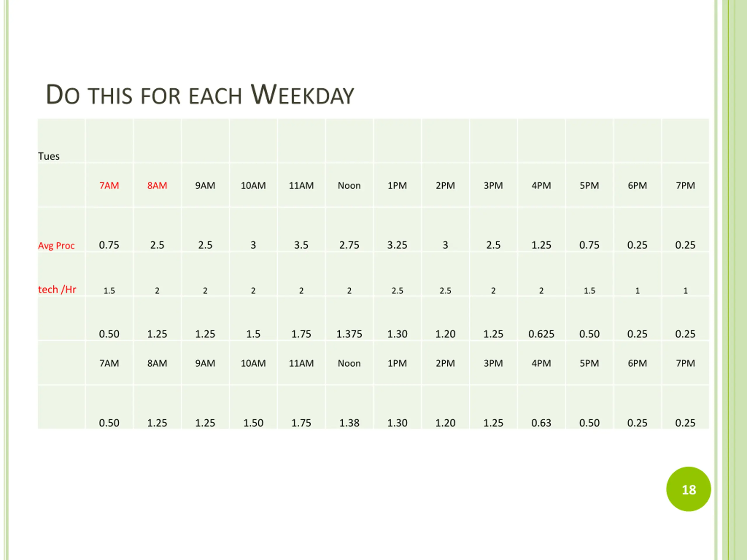The height and width of the screenshot is (560, 747).
Task: Select the Noon cell in the top header row
Action: pyautogui.click(x=349, y=185)
